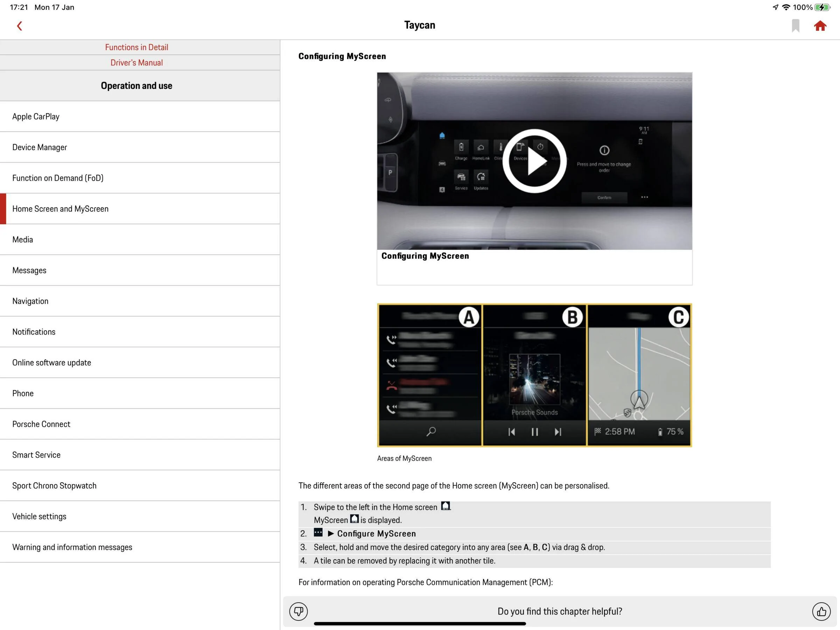Click the Wi-Fi status icon

(x=786, y=7)
